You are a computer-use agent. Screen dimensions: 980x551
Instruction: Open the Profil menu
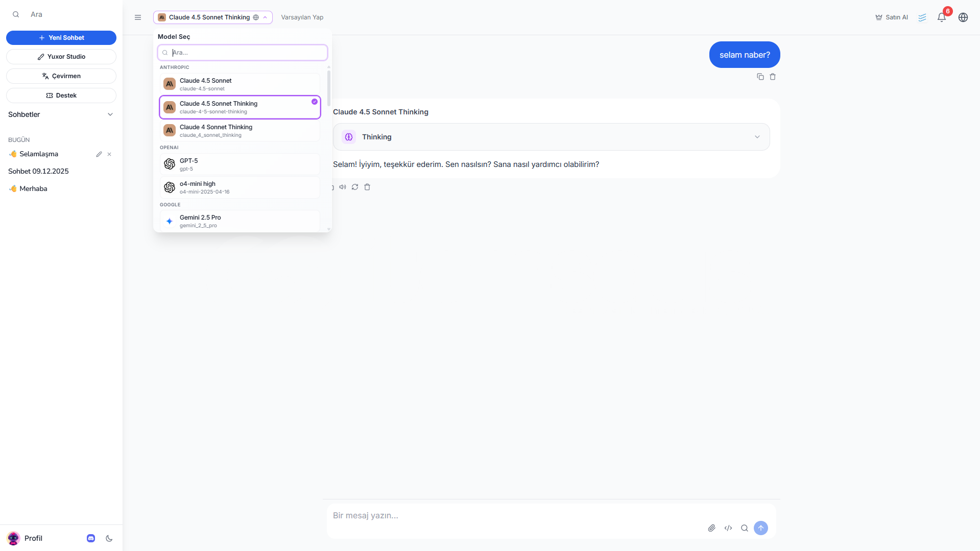pos(33,538)
